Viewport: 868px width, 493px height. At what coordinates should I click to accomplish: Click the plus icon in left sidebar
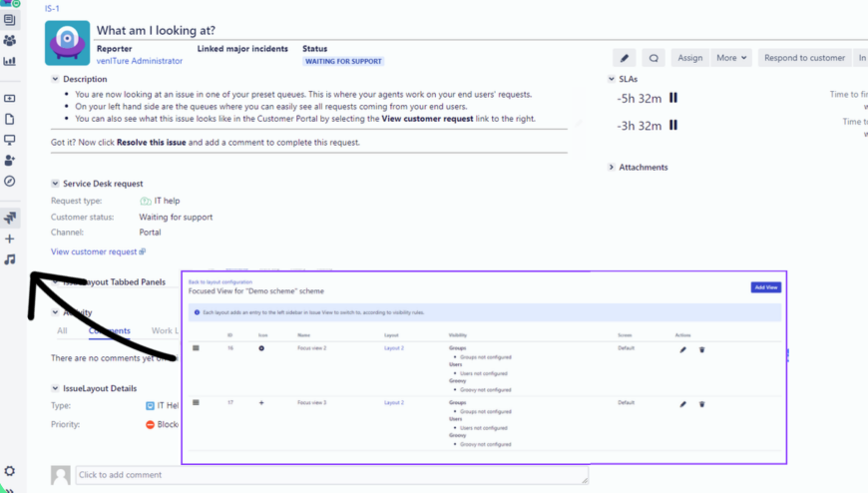[x=9, y=239]
